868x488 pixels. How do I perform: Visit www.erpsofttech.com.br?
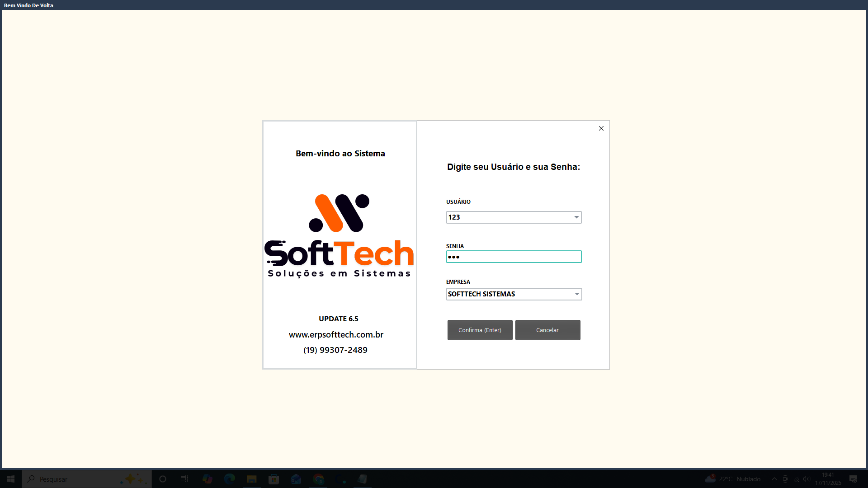tap(335, 334)
